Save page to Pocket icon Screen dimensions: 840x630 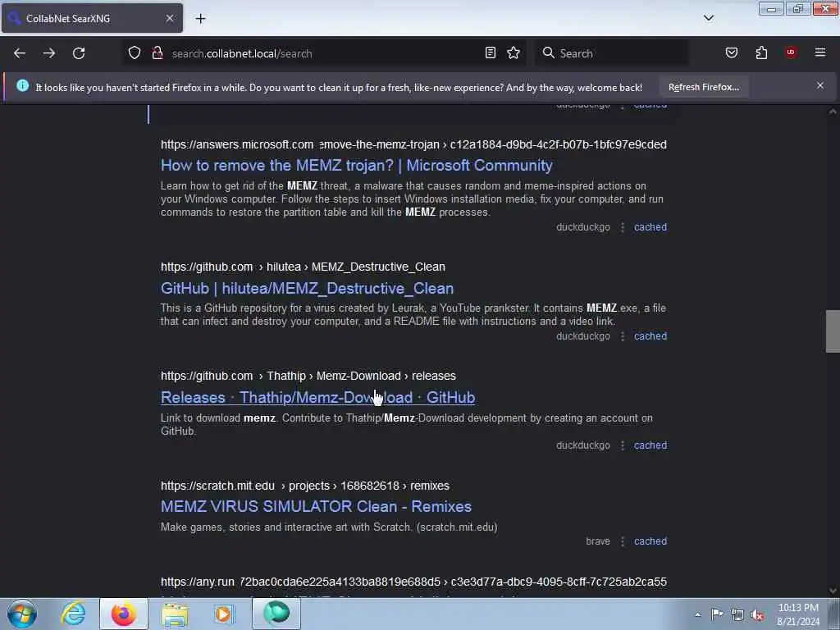click(732, 52)
